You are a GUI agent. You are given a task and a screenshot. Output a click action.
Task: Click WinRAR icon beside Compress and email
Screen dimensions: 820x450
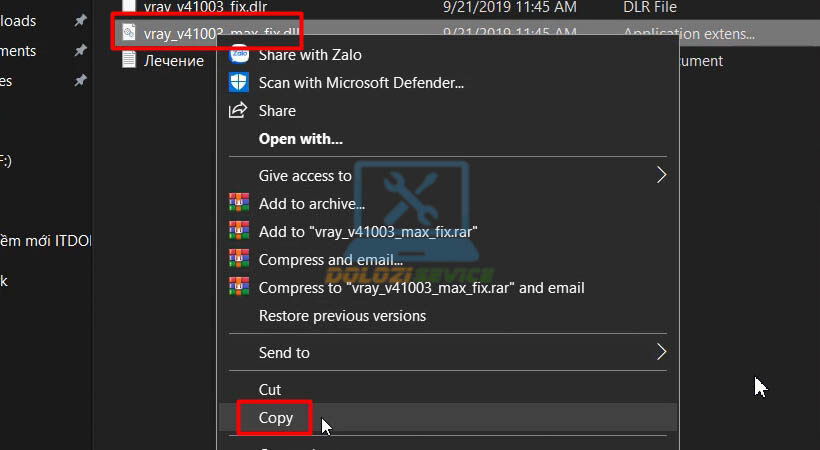239,259
